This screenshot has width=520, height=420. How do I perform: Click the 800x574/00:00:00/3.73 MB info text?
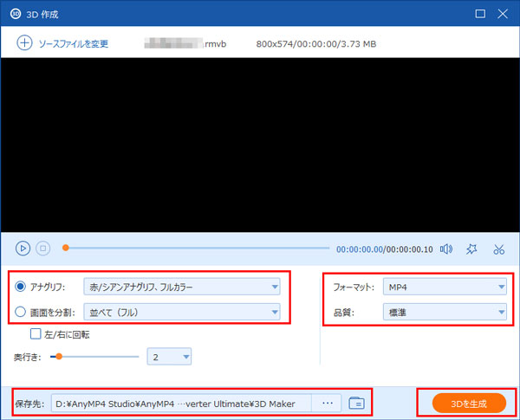316,44
